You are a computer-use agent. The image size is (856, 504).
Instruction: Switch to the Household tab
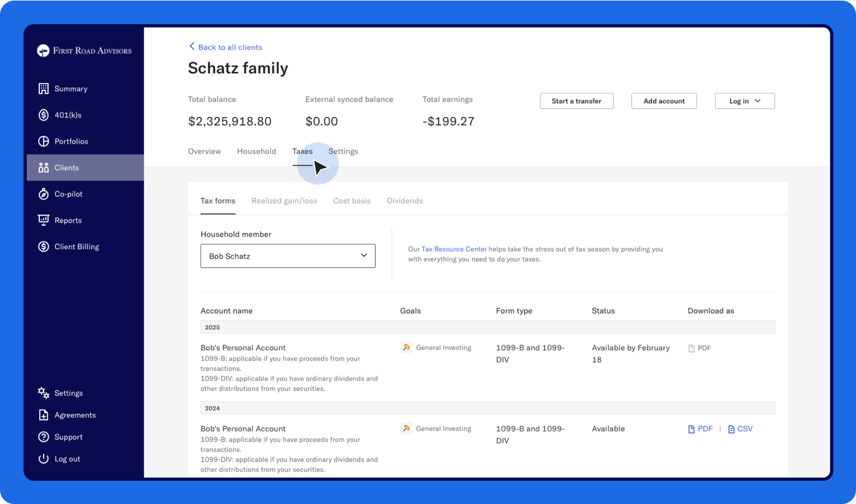tap(256, 152)
